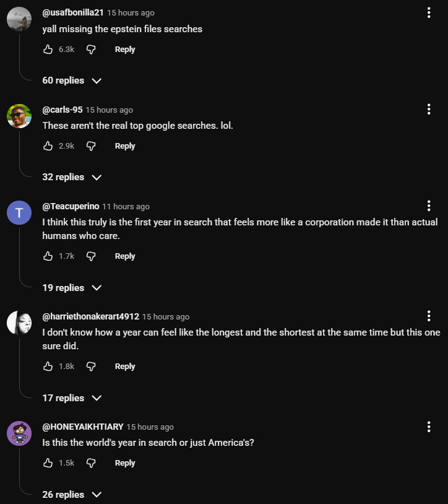Open three-dot menu on @Teacuperino comment

[x=429, y=206]
